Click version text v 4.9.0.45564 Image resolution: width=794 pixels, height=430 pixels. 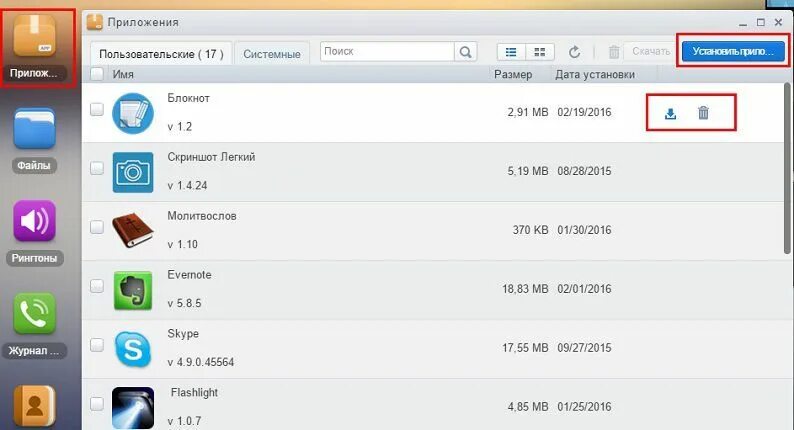tap(201, 362)
